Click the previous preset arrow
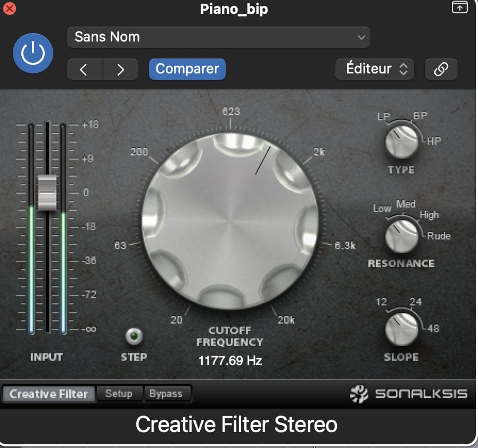478x448 pixels. 84,69
